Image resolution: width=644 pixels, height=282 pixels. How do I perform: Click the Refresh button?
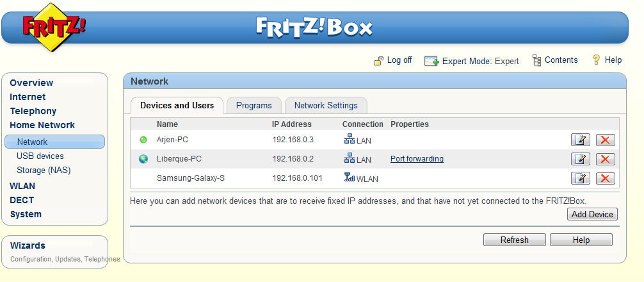click(x=514, y=240)
